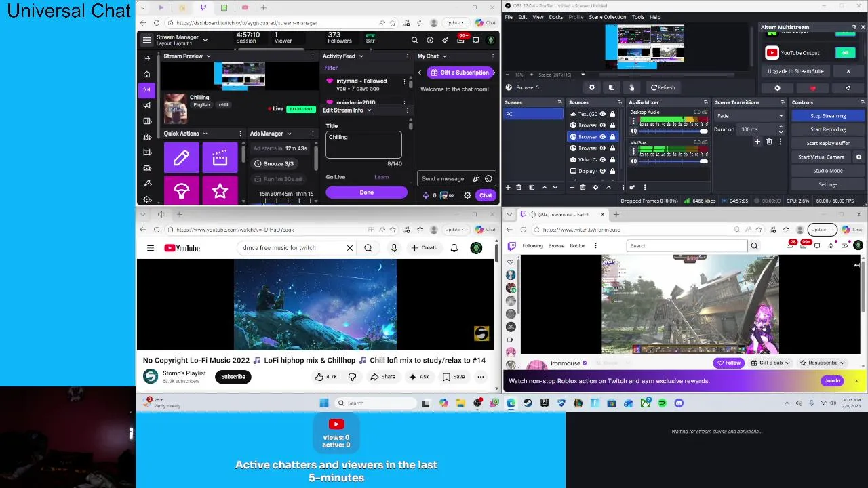Click Join in on Roblox banner

click(x=832, y=381)
